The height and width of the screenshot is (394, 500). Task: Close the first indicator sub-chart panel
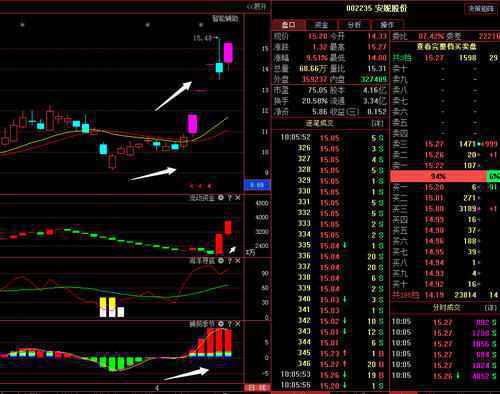click(237, 198)
